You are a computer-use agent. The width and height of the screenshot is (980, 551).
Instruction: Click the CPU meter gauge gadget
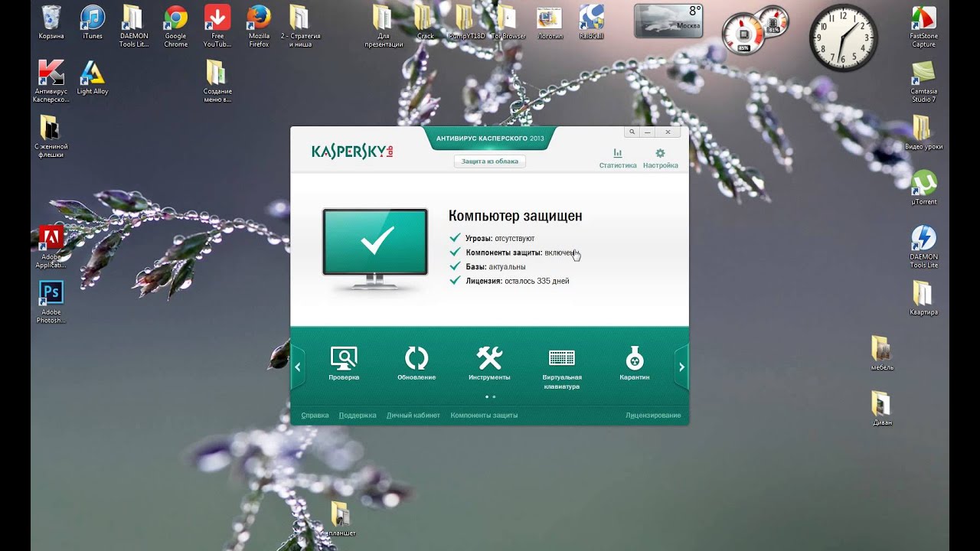coord(744,34)
